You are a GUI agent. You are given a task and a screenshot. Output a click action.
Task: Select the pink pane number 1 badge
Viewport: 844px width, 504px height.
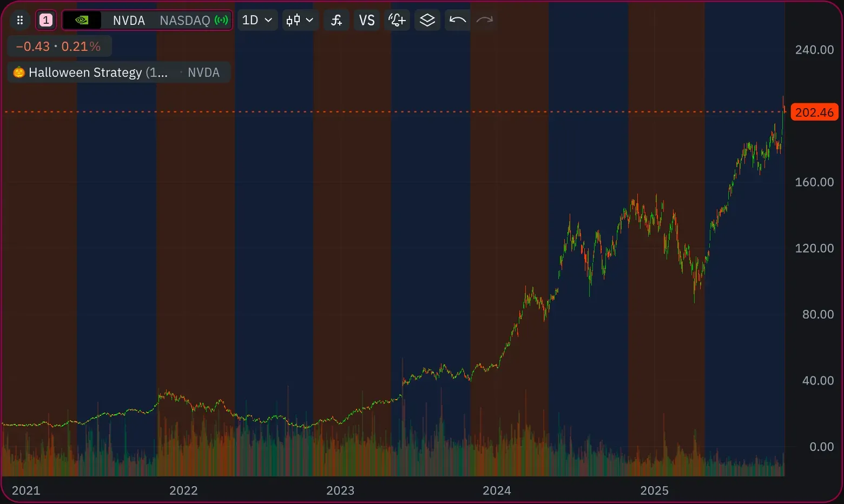pos(46,21)
